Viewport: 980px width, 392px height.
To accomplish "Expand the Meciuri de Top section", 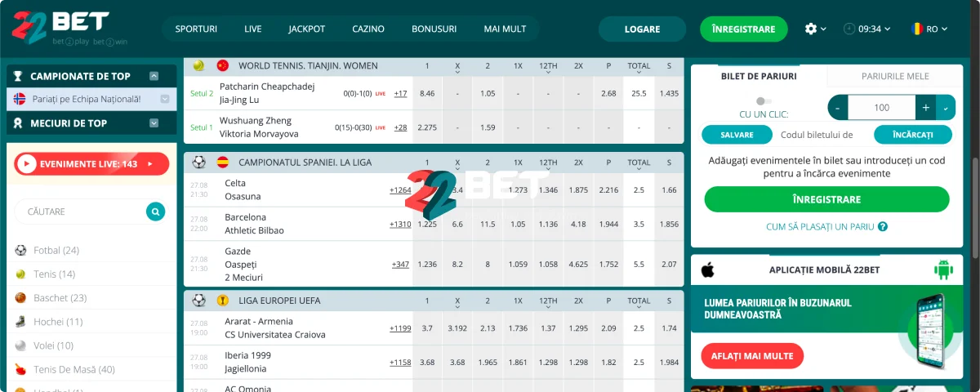I will coord(154,123).
